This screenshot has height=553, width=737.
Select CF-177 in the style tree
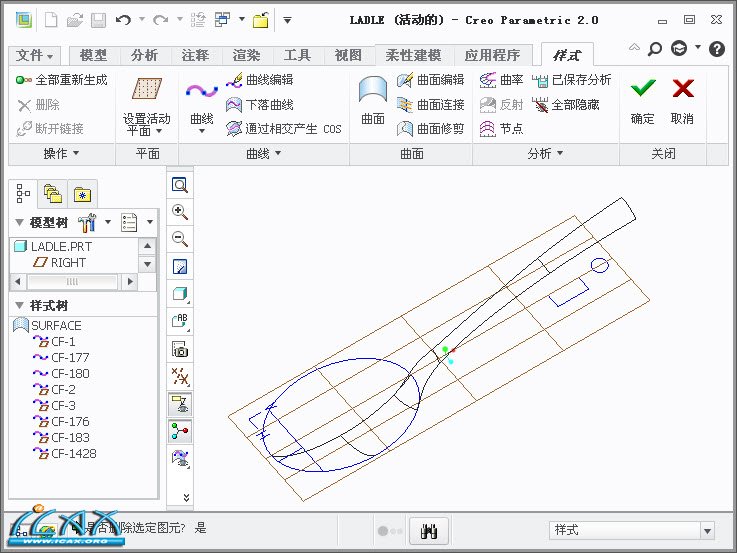[70, 357]
